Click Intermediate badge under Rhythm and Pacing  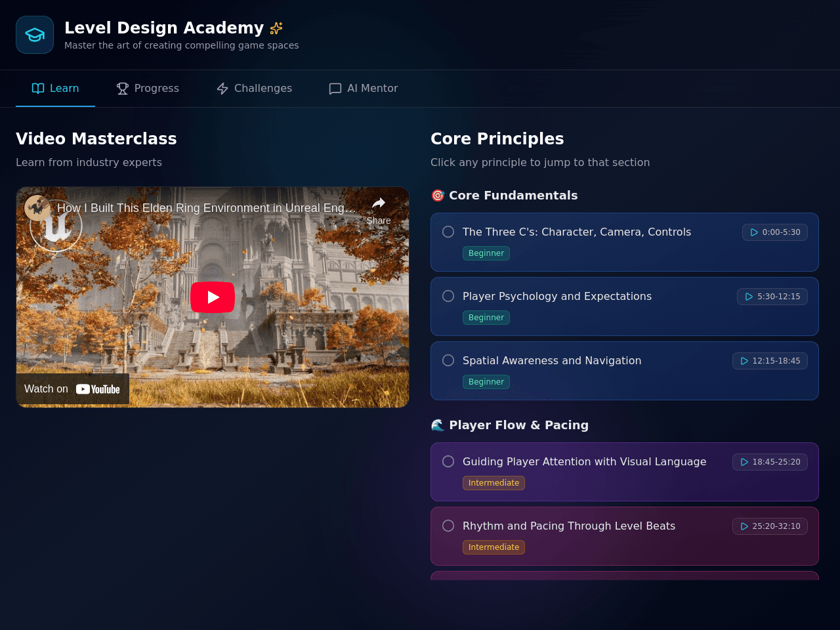pyautogui.click(x=493, y=547)
